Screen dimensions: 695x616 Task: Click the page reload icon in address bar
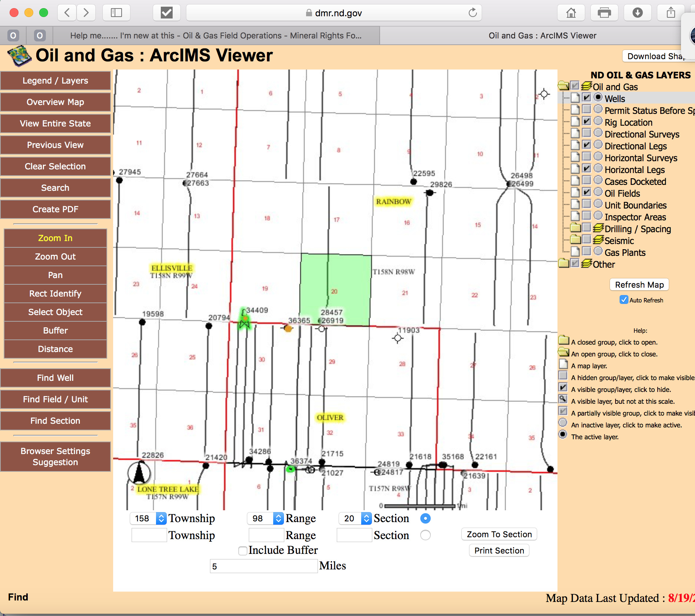[472, 13]
